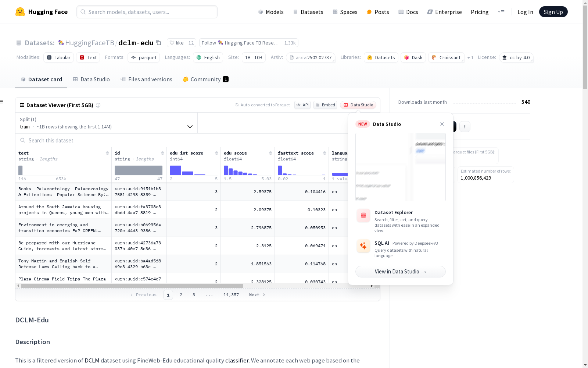Click the cc-by-4.0 license tag
Screen dimensions: 588x368
point(516,57)
